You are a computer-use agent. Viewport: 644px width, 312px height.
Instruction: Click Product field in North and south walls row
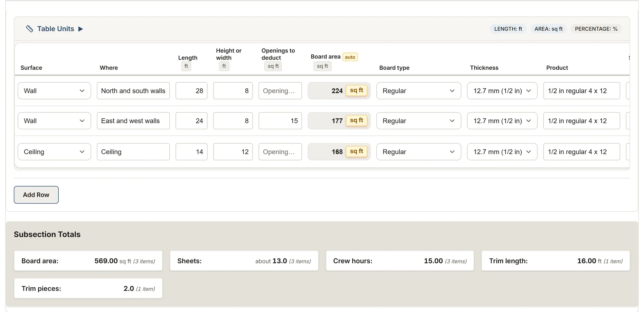tap(582, 91)
